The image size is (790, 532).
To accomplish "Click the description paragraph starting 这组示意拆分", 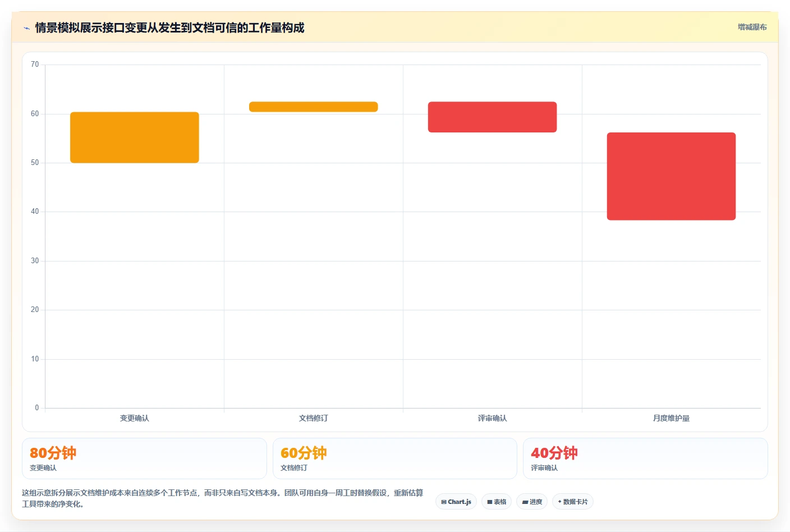I will tap(223, 498).
